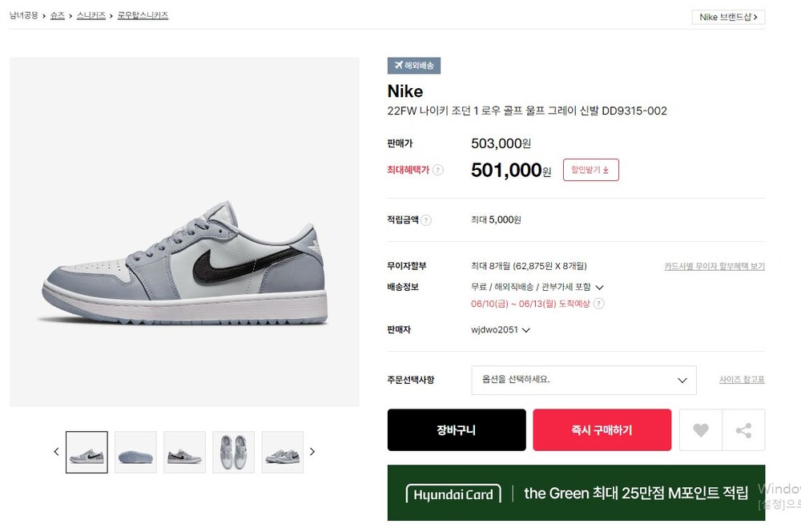Click help icon next to 최대혜택가
Screen dimensions: 801x532
point(438,170)
